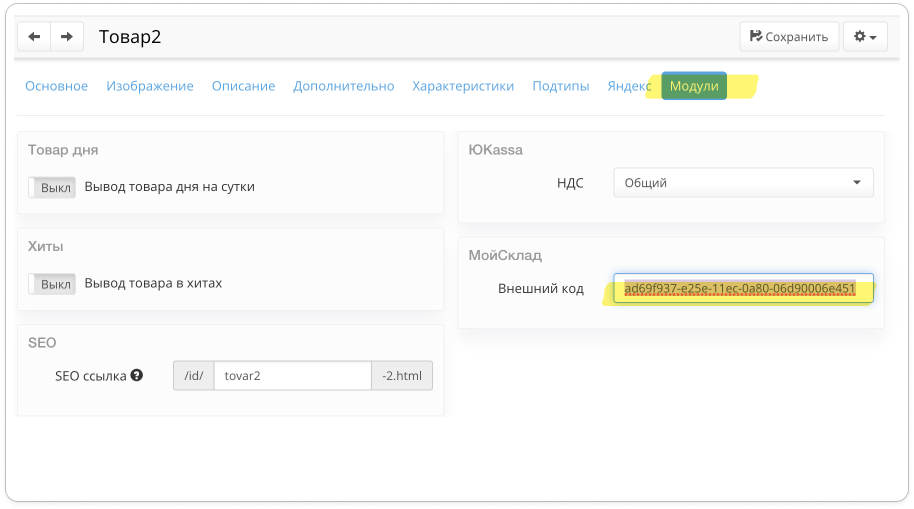Switch to the Основное tab
This screenshot has height=509, width=914.
tap(57, 86)
